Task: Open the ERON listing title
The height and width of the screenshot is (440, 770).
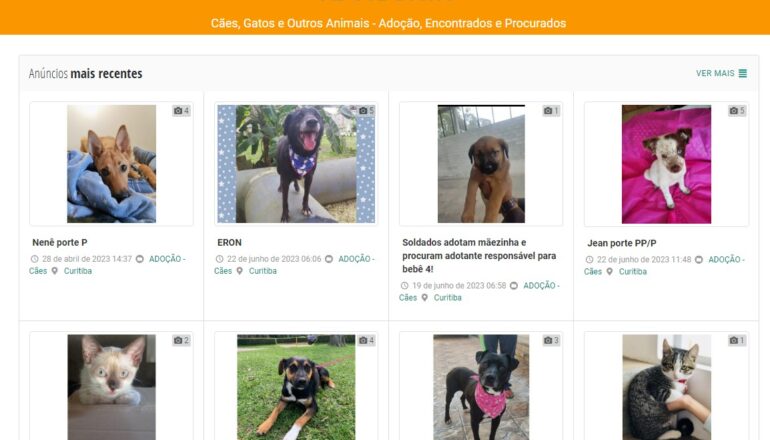Action: click(229, 243)
